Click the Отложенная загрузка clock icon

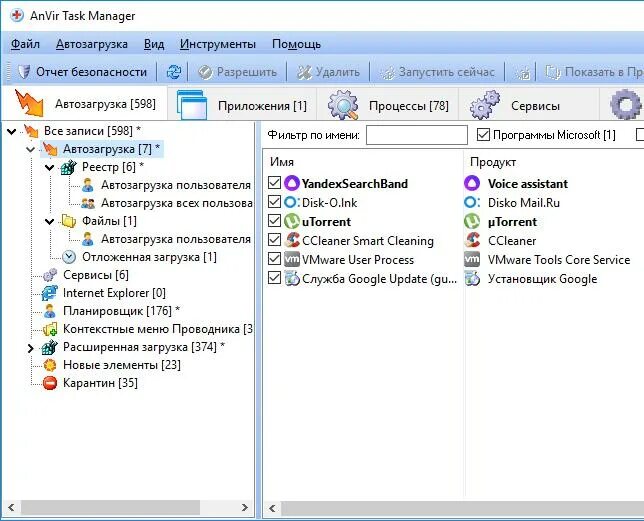(x=69, y=257)
